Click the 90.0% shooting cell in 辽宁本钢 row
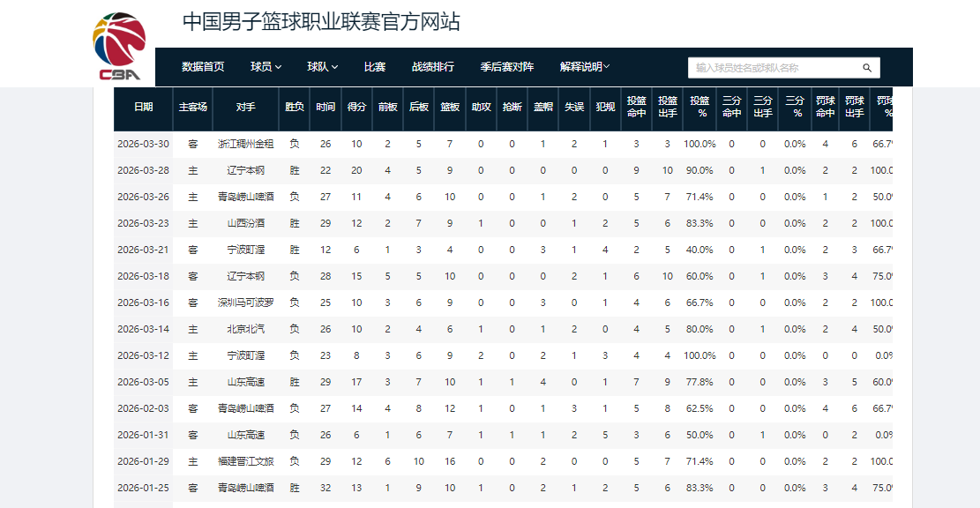 pyautogui.click(x=699, y=170)
